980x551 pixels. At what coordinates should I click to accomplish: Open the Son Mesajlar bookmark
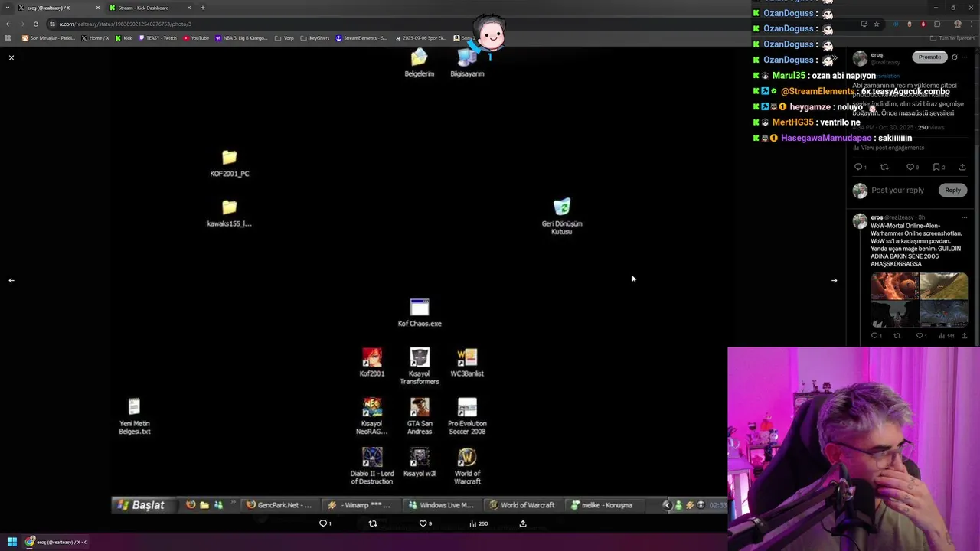(48, 37)
